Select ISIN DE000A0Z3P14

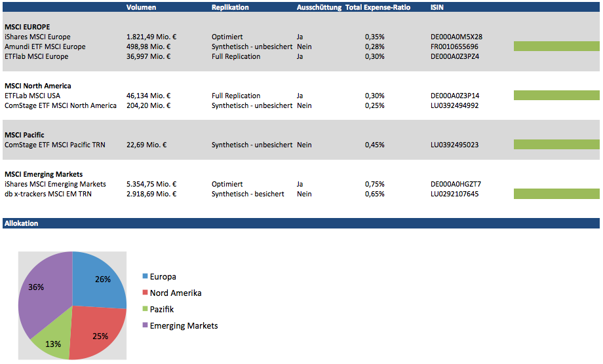click(x=455, y=96)
